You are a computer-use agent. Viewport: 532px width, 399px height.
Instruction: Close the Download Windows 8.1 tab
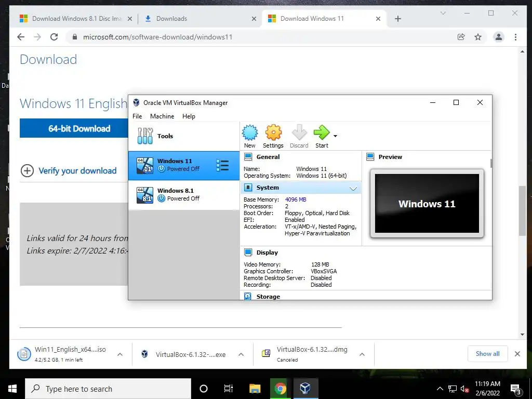coord(129,19)
